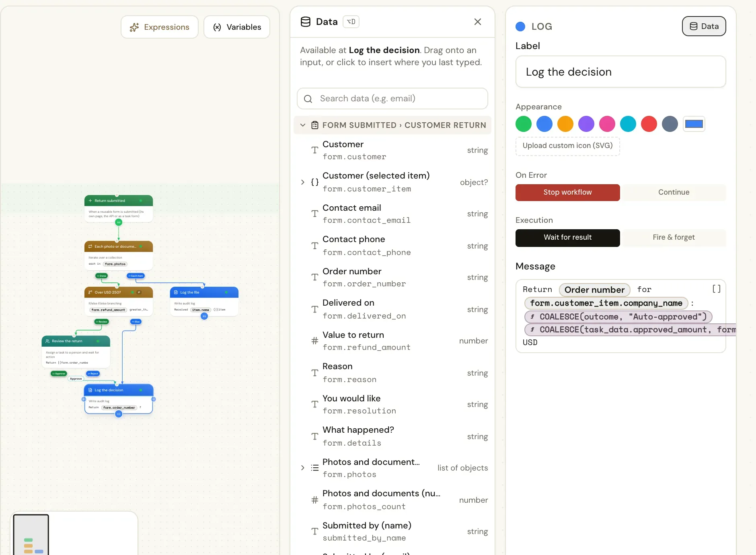Close the Data panel

[x=478, y=22]
